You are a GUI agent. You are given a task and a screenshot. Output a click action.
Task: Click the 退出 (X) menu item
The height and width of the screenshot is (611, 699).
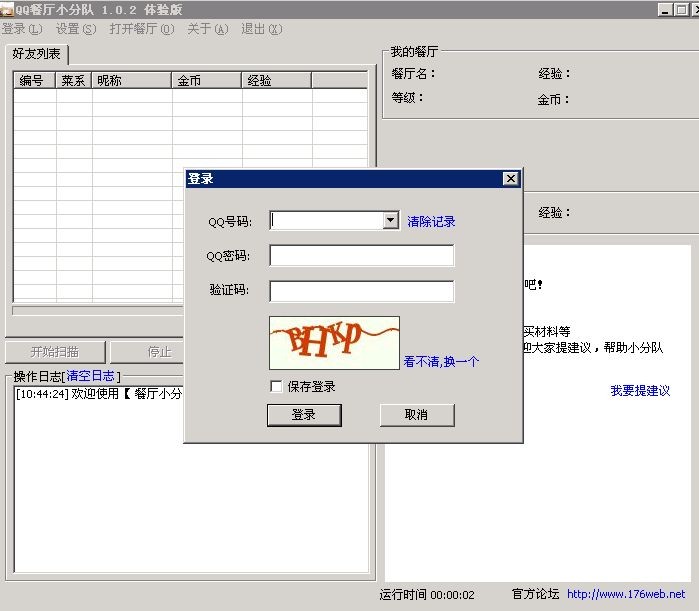click(262, 29)
